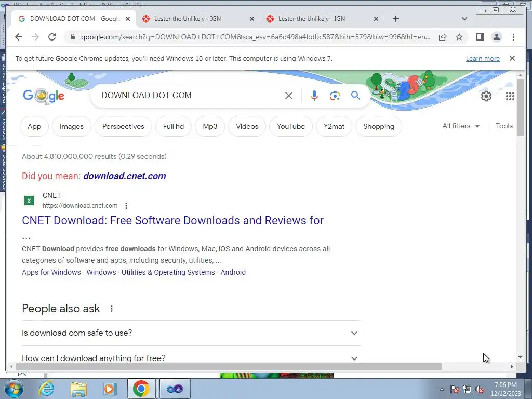Open search Tools button
The width and height of the screenshot is (532, 399).
504,126
